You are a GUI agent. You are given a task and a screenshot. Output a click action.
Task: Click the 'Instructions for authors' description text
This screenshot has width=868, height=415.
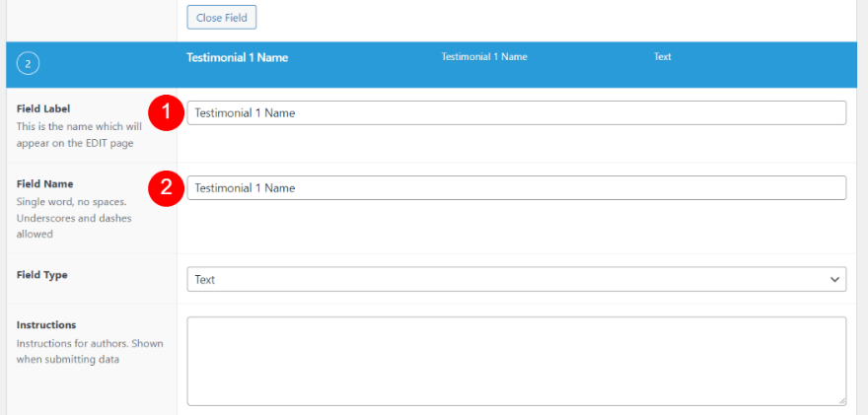90,351
